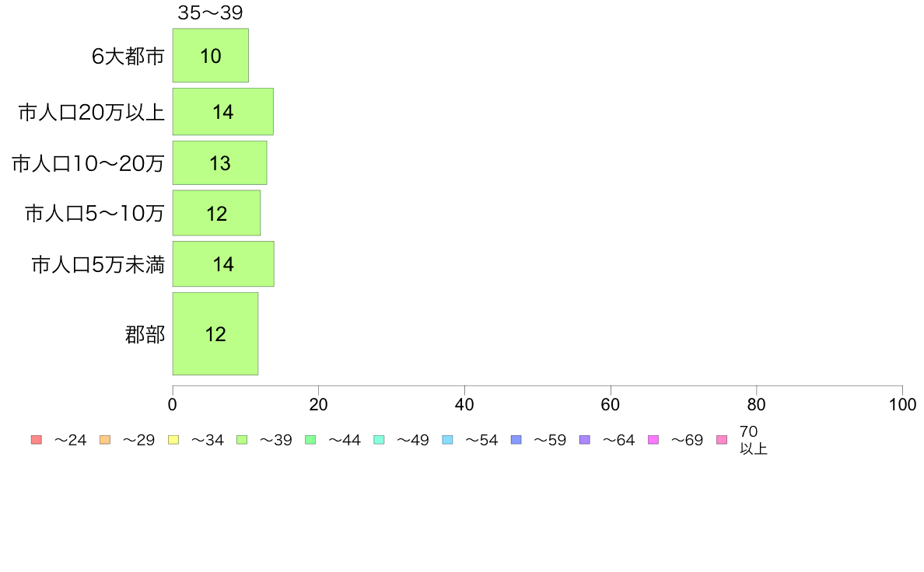Click the light green ~39 legend swatch
Viewport: 924px width, 572px height.
(x=242, y=439)
